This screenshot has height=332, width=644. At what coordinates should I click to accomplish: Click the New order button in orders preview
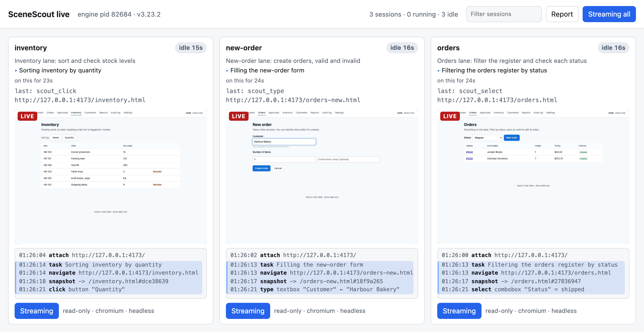pos(512,138)
